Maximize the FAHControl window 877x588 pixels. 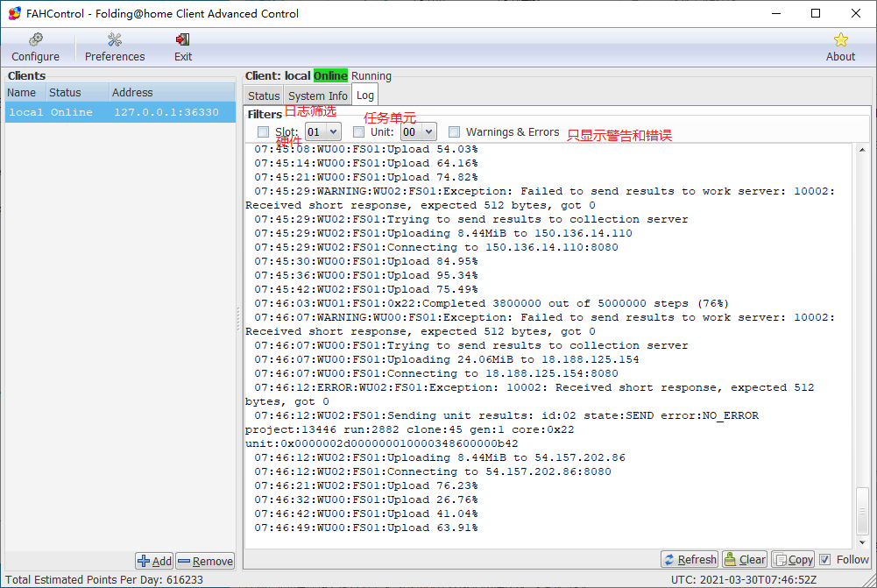(816, 13)
